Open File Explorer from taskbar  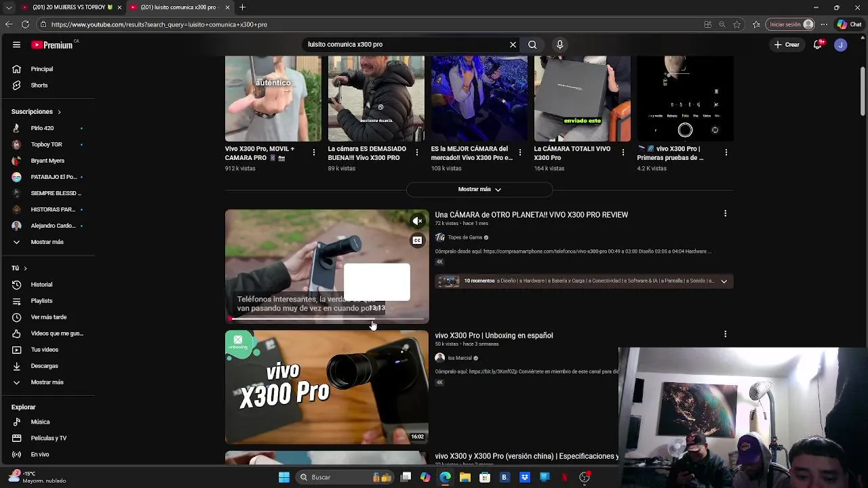[465, 477]
